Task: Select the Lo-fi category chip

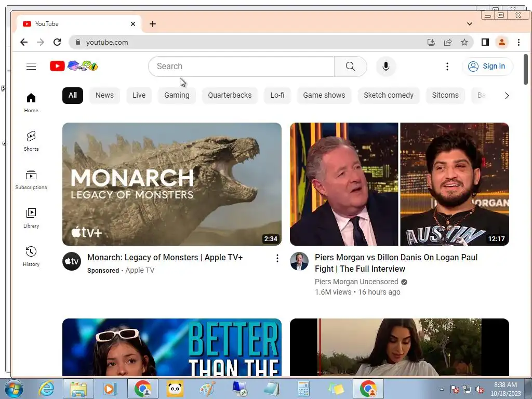Action: [x=277, y=96]
